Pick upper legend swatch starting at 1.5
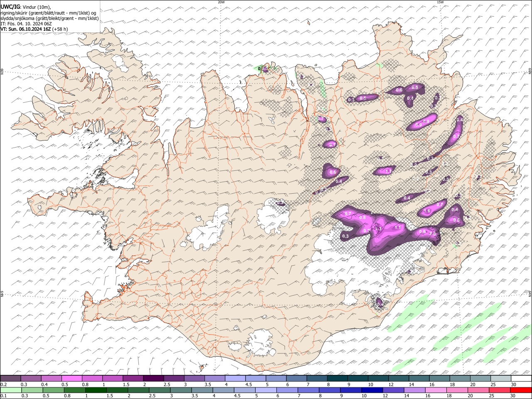Image resolution: width=532 pixels, height=399 pixels. click(133, 378)
